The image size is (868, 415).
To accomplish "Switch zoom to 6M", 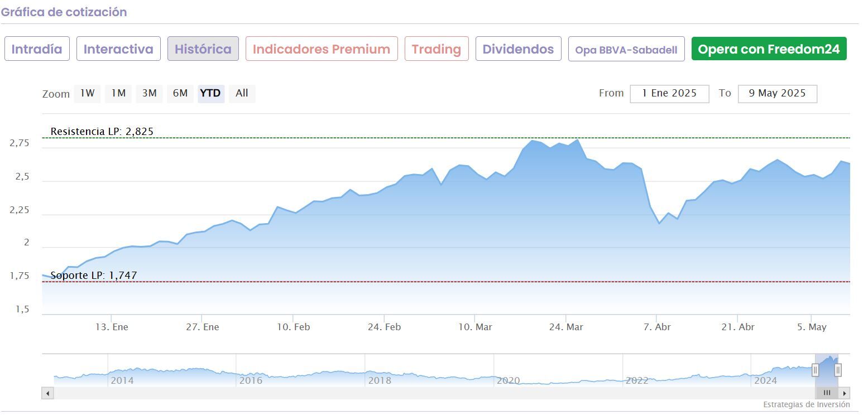I will 180,94.
